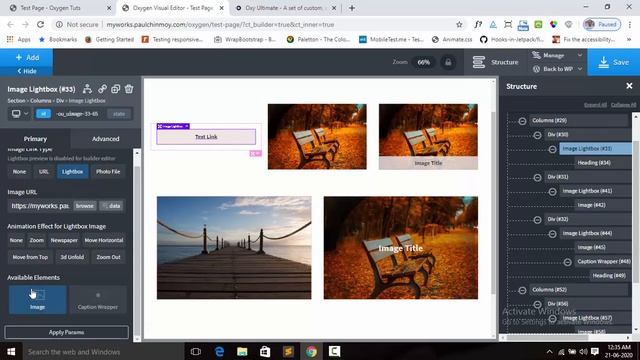
Task: Open the state selector button
Action: tap(119, 114)
